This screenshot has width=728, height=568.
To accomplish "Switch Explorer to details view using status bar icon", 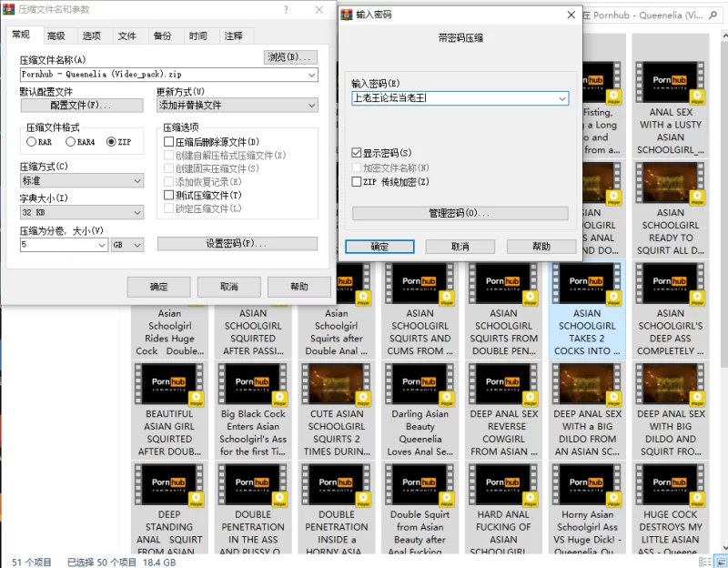I will tap(704, 562).
